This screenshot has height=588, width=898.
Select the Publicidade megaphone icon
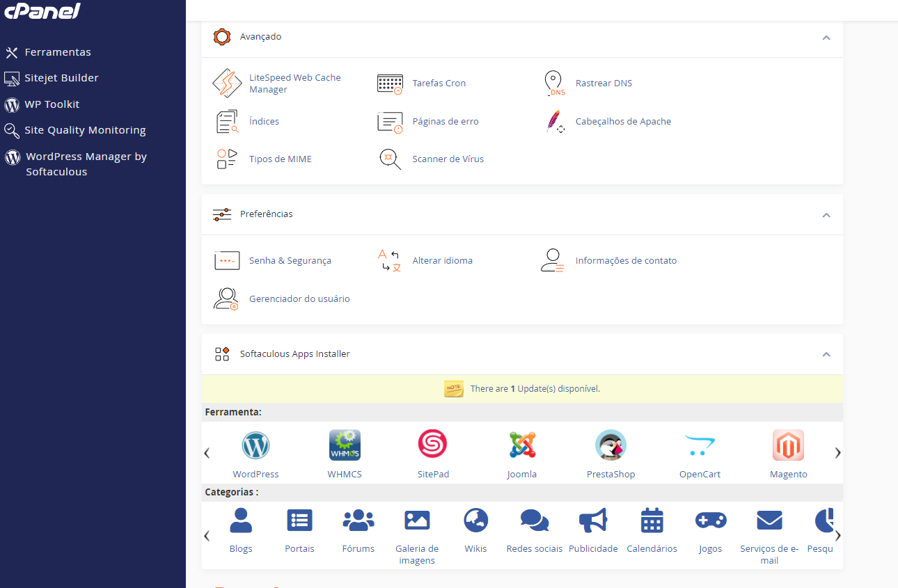[x=593, y=520]
